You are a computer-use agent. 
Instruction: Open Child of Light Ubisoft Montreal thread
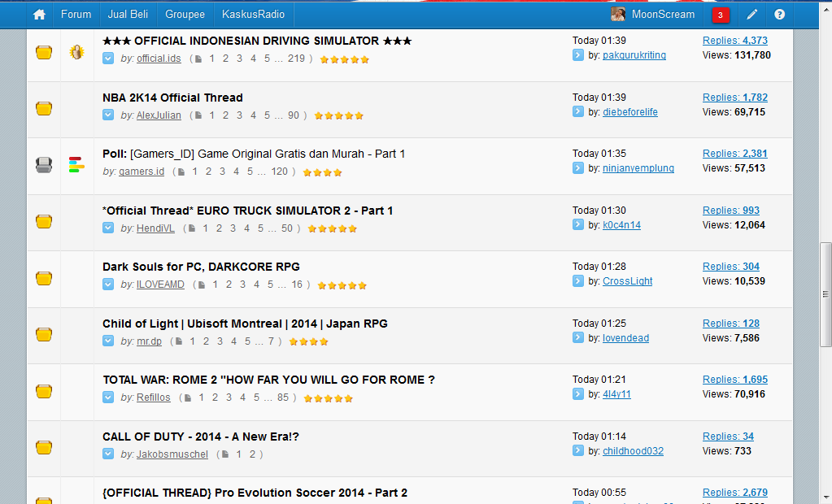pyautogui.click(x=245, y=324)
